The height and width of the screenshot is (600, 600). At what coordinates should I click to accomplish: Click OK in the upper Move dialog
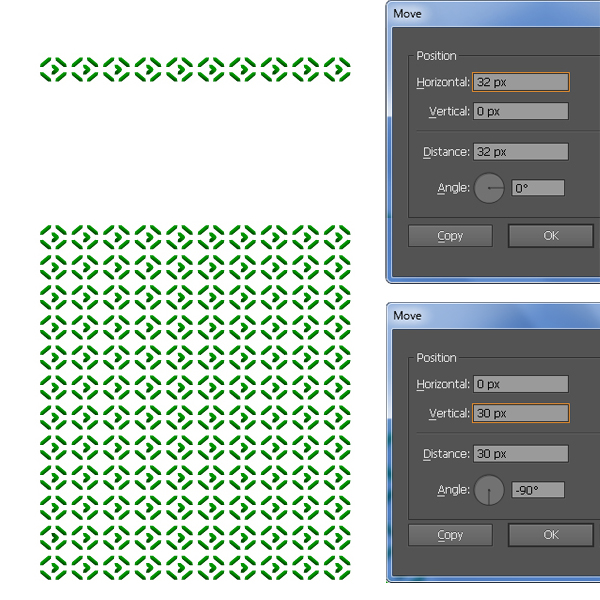pos(551,236)
